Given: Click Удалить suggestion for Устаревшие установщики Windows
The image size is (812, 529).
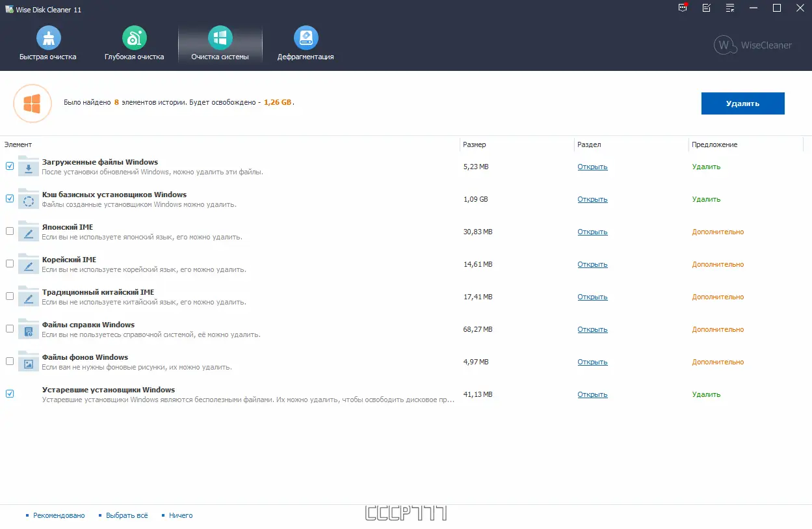Looking at the screenshot, I should [706, 394].
